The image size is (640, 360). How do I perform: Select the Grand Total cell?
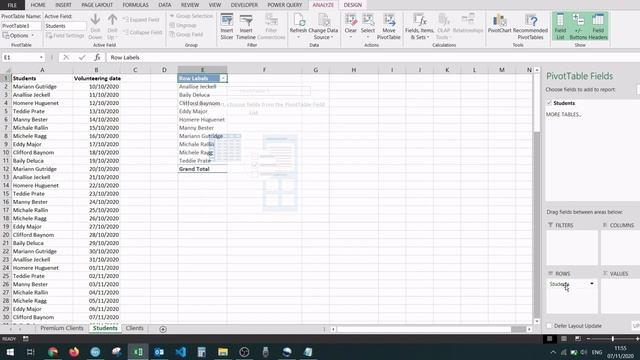(x=202, y=169)
